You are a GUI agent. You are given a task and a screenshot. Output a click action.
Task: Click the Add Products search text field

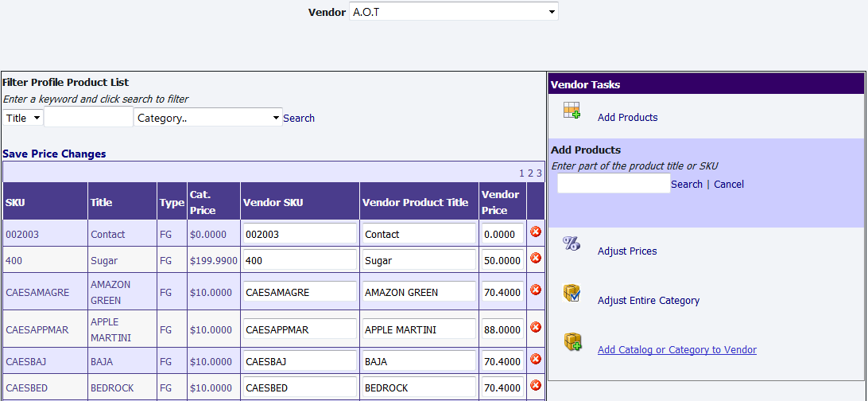(614, 184)
